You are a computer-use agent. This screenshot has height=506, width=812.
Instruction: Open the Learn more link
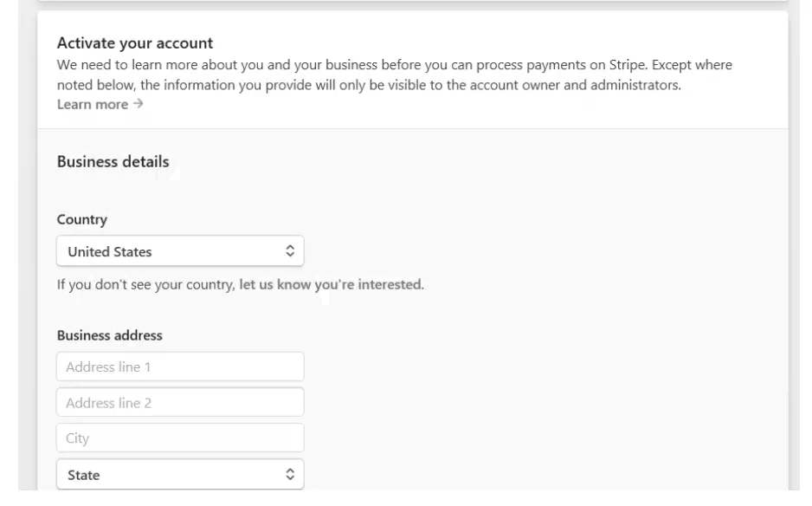pyautogui.click(x=93, y=104)
